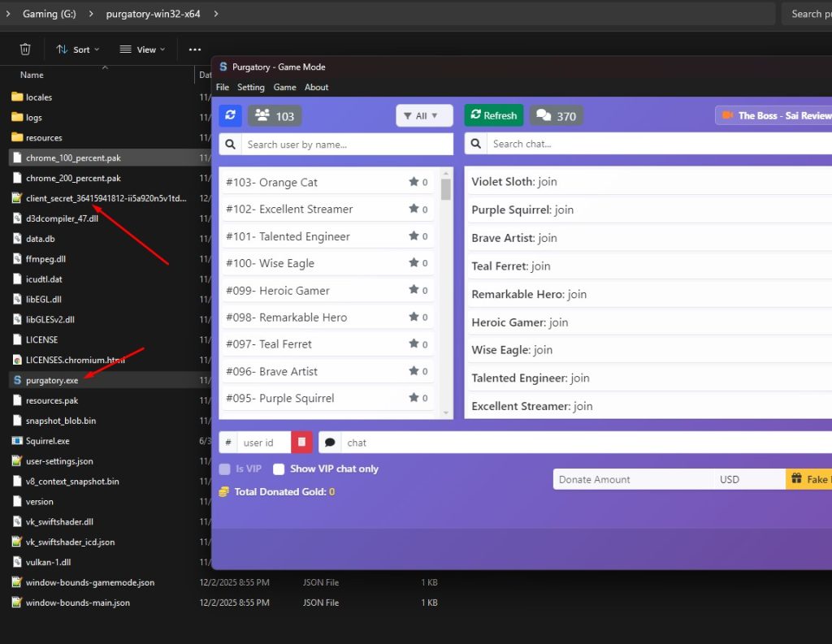Click the Donate Amount input field
The width and height of the screenshot is (832, 644).
pyautogui.click(x=632, y=479)
